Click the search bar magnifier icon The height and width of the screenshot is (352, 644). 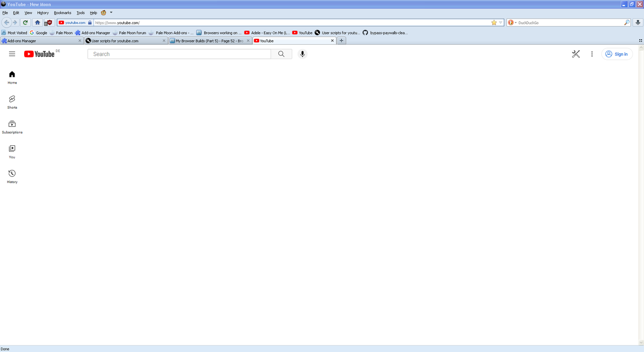coord(627,23)
